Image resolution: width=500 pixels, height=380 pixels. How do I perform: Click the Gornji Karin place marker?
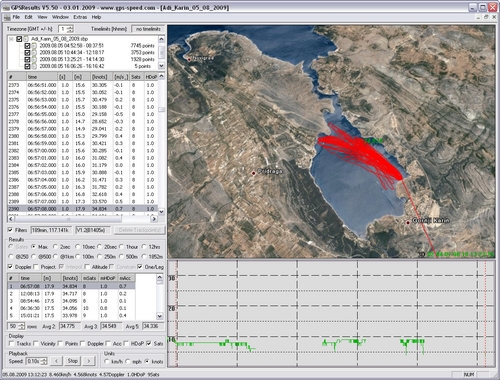pyautogui.click(x=408, y=222)
